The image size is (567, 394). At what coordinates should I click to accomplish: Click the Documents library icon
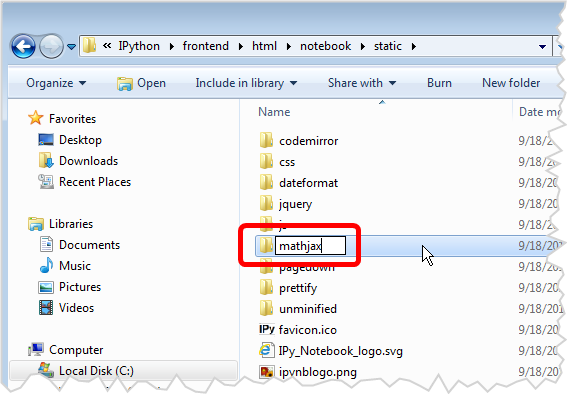point(46,244)
